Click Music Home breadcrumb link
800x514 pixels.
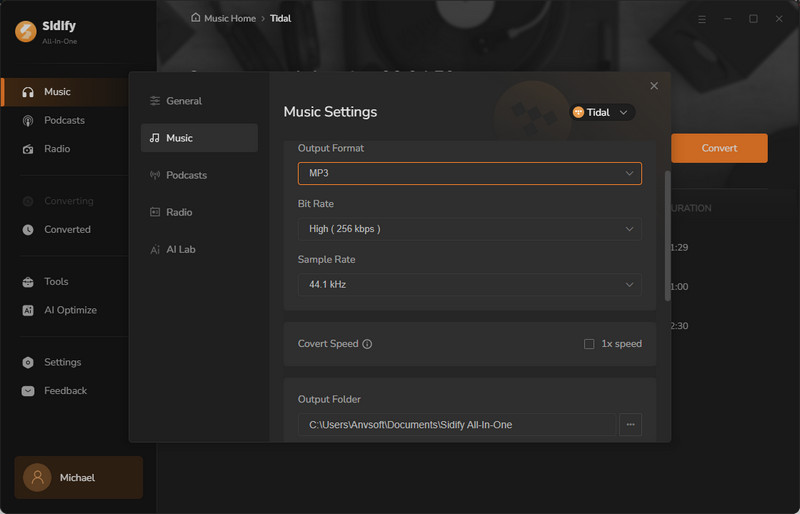tap(230, 18)
